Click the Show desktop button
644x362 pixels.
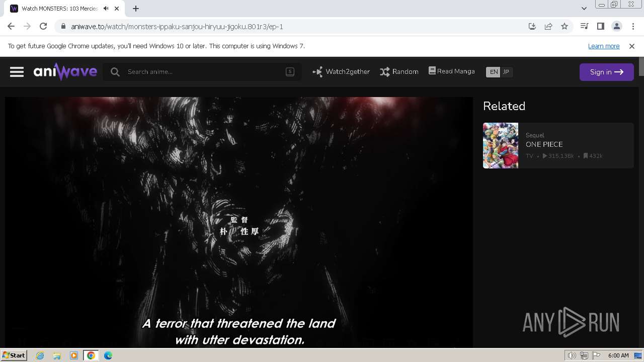point(638,355)
